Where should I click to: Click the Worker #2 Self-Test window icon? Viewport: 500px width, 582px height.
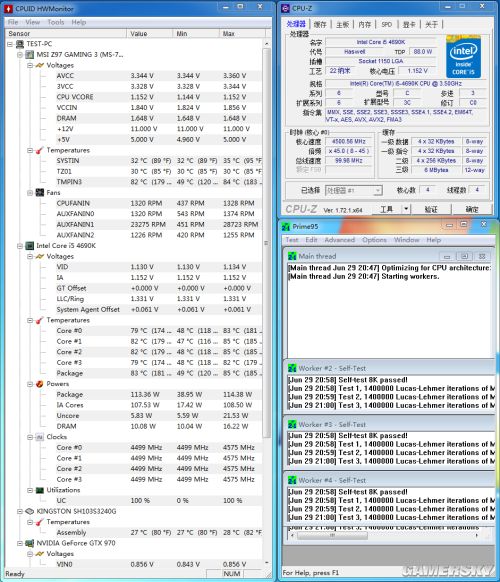[x=292, y=369]
